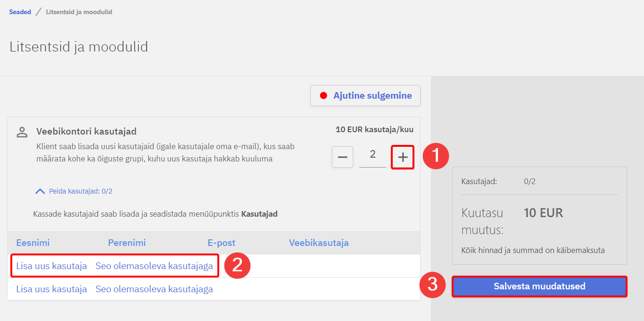Open the bold Kasutajad menu reference in the note
The height and width of the screenshot is (321, 644).
pos(259,214)
